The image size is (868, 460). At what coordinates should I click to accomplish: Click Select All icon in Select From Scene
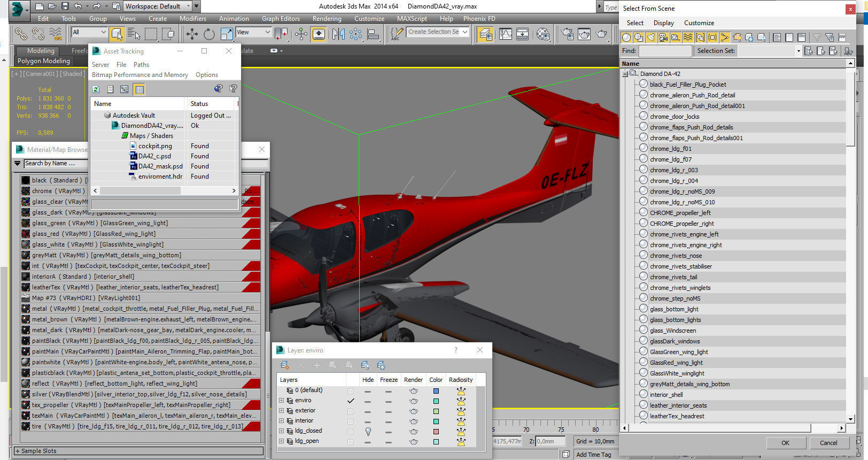[777, 37]
